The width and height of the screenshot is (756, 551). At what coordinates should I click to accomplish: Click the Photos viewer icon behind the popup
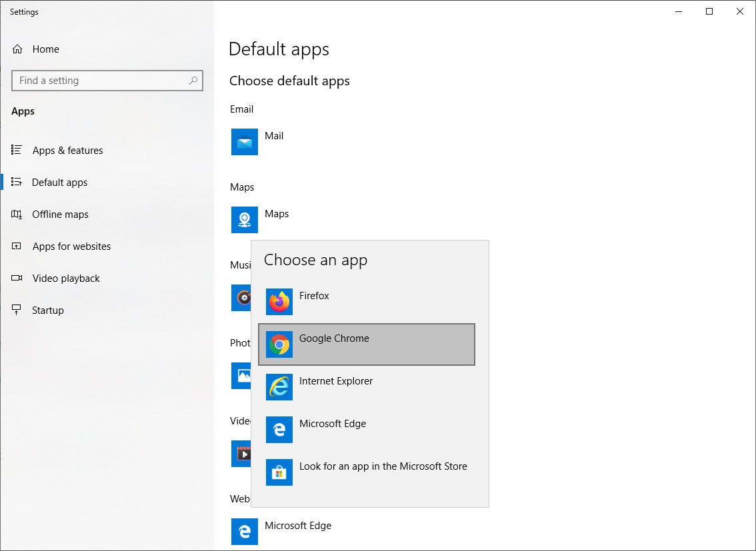click(x=241, y=376)
